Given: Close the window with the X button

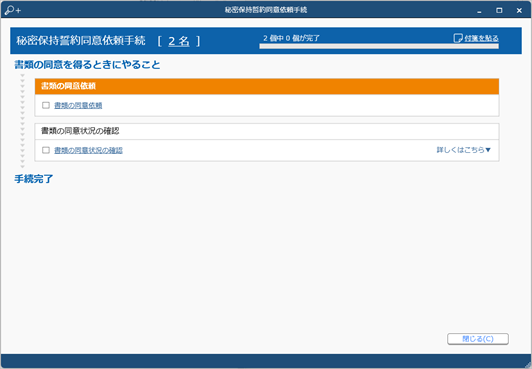Looking at the screenshot, I should (519, 11).
